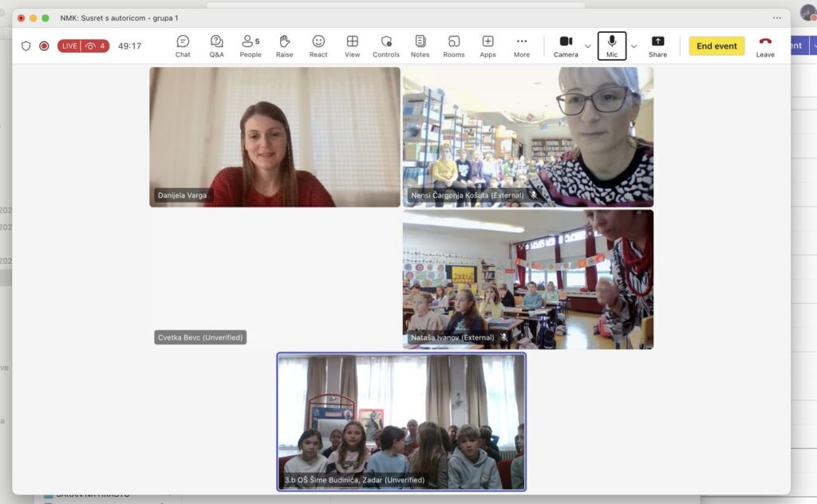Show the People participants list
Image resolution: width=817 pixels, height=504 pixels.
pyautogui.click(x=250, y=46)
